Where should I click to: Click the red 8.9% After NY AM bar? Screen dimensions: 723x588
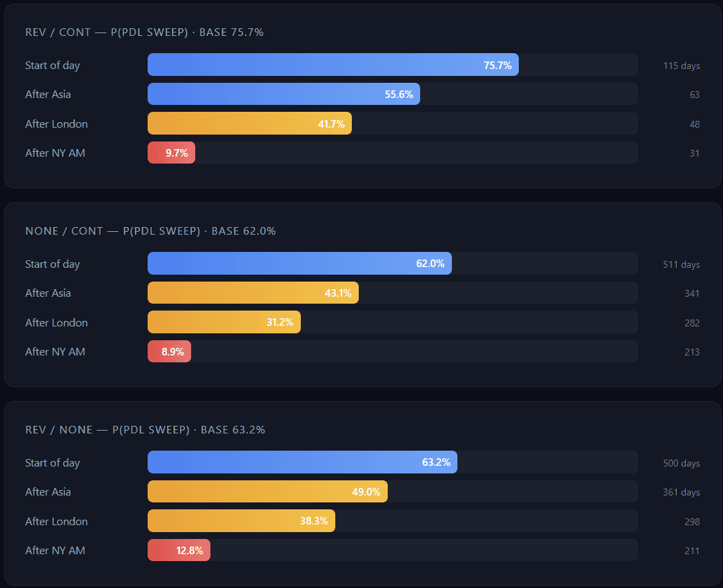(169, 352)
